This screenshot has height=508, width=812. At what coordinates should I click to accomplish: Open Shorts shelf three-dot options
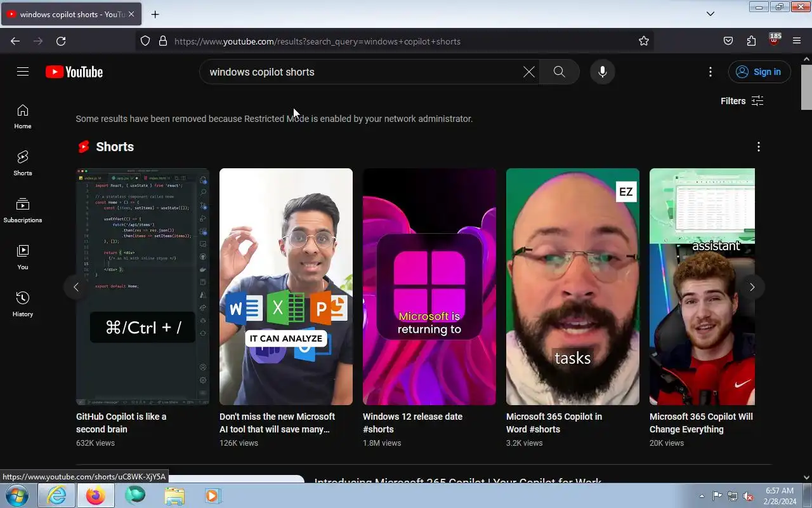pos(759,147)
